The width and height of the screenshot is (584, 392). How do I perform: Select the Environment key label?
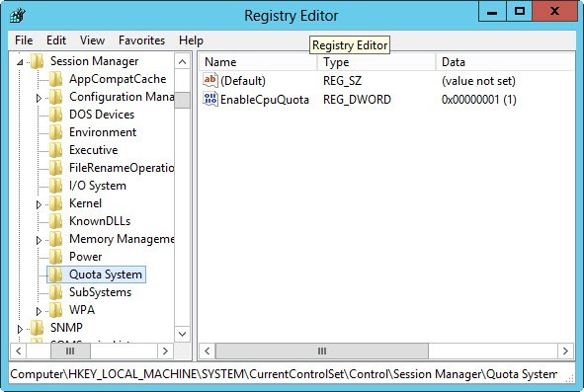coord(103,132)
